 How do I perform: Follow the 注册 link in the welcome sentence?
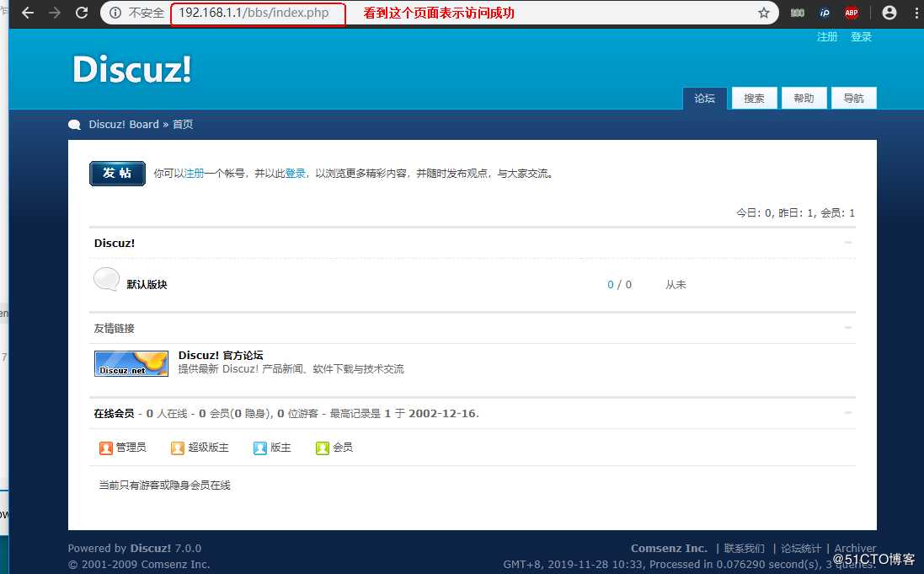point(194,174)
